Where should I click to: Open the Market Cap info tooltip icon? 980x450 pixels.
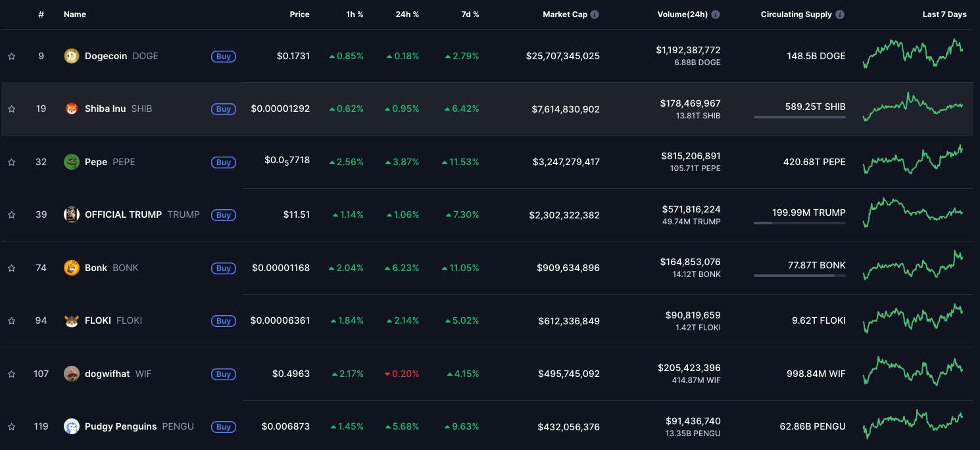[x=595, y=14]
